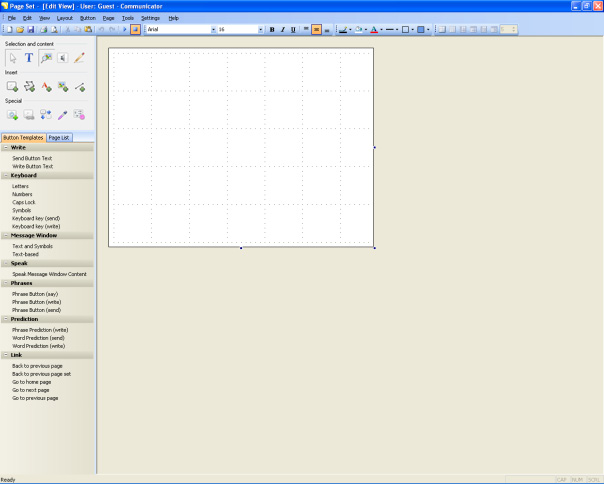Choose Word Prediction (send) template
604x484 pixels.
(38, 338)
